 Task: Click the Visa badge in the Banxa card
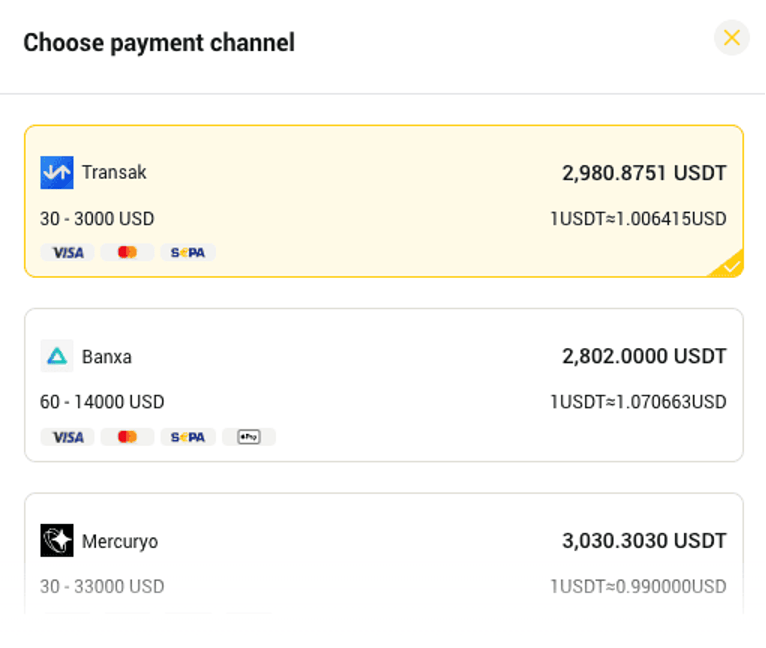pyautogui.click(x=67, y=437)
